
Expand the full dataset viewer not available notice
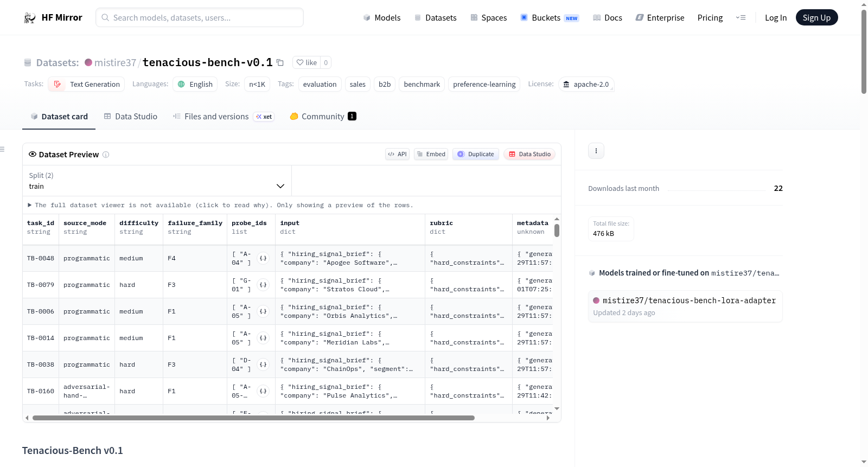(x=220, y=205)
